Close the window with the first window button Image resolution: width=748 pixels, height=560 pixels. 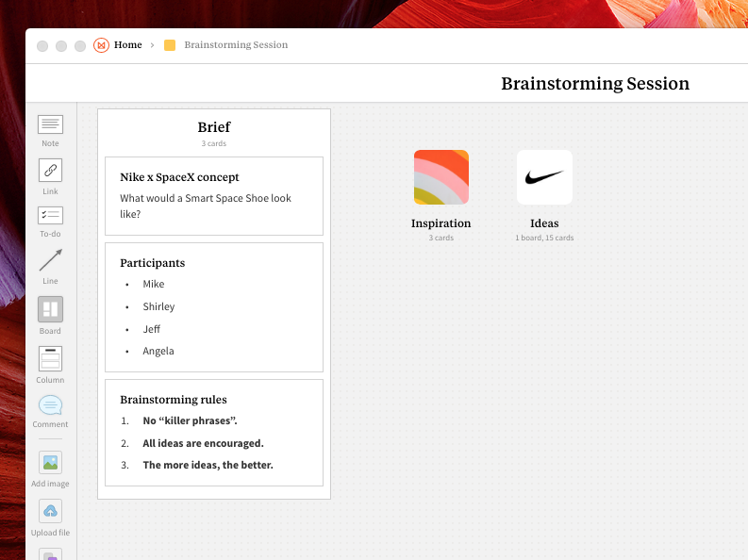click(x=42, y=46)
